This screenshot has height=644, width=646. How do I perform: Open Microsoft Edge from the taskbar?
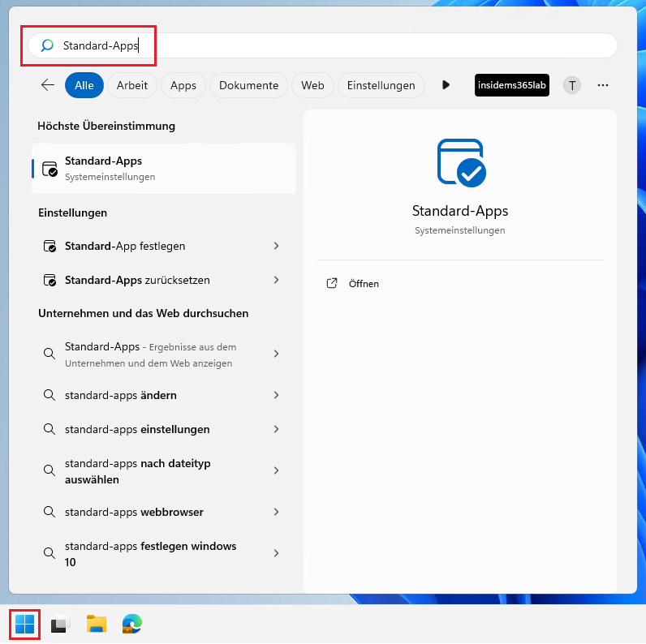132,624
